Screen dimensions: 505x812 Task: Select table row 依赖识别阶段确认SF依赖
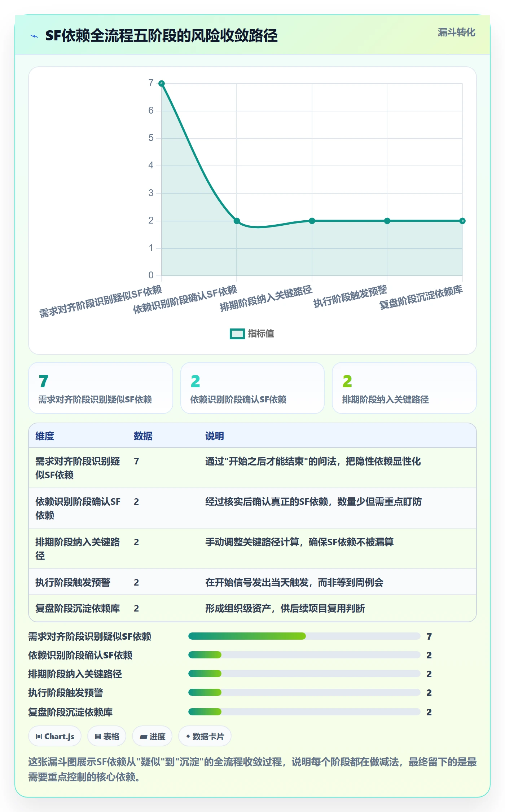pyautogui.click(x=252, y=508)
